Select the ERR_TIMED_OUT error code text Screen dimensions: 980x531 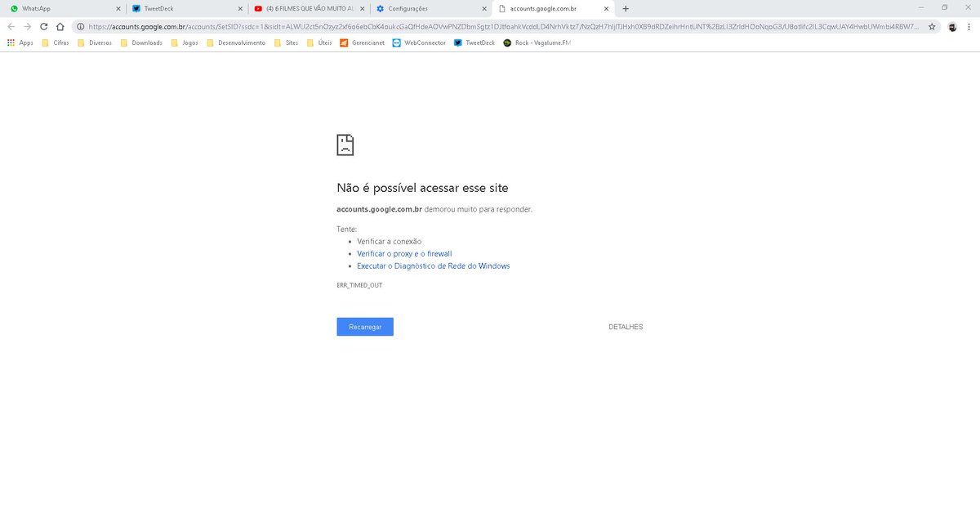coord(359,285)
